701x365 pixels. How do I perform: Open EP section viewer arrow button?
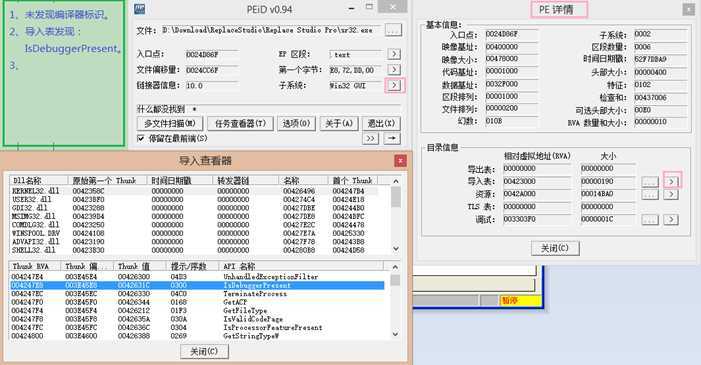pyautogui.click(x=393, y=54)
